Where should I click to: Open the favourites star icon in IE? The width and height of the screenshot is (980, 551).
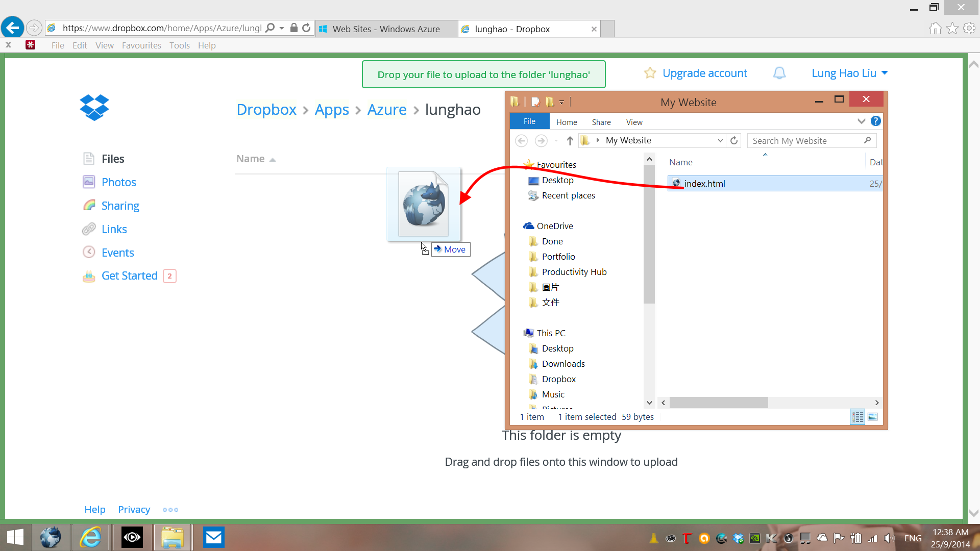(952, 29)
